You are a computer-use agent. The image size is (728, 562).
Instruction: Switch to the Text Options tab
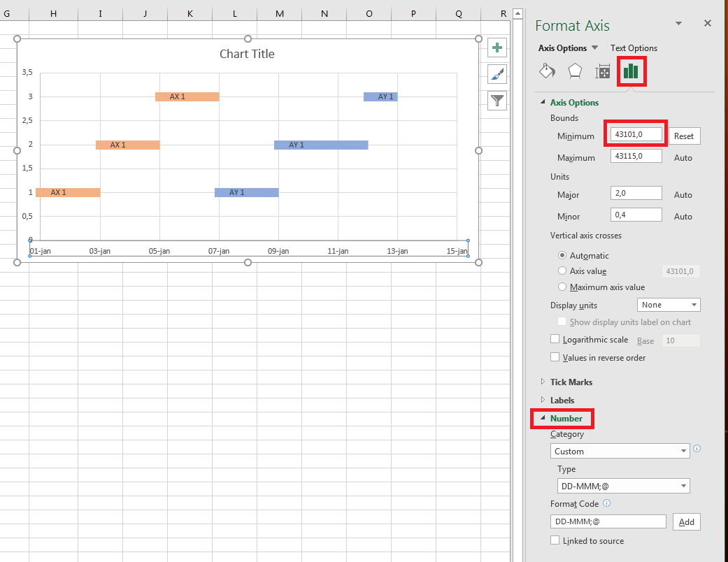coord(634,48)
